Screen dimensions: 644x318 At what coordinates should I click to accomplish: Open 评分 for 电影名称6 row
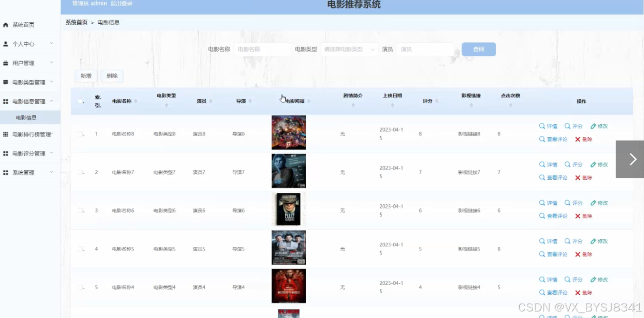tap(573, 203)
